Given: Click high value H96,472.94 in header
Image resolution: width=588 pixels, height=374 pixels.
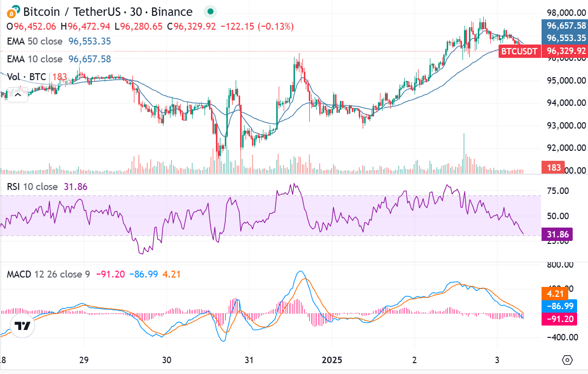Looking at the screenshot, I should pos(85,27).
